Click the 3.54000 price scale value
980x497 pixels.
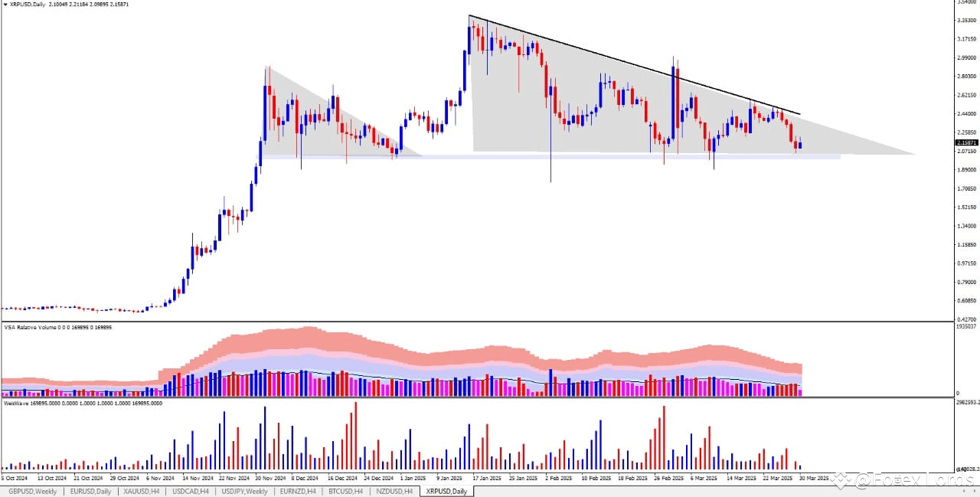pos(967,2)
